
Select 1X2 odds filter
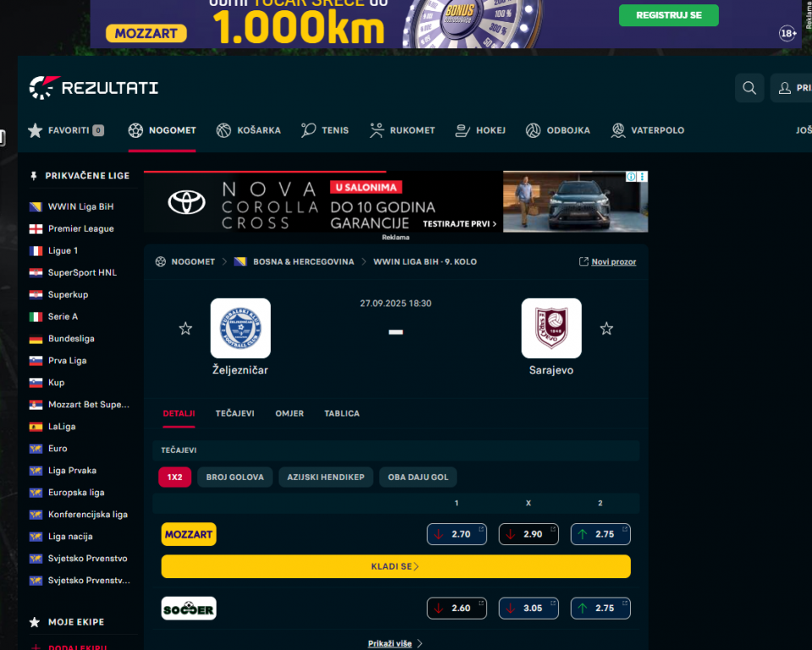(x=174, y=478)
